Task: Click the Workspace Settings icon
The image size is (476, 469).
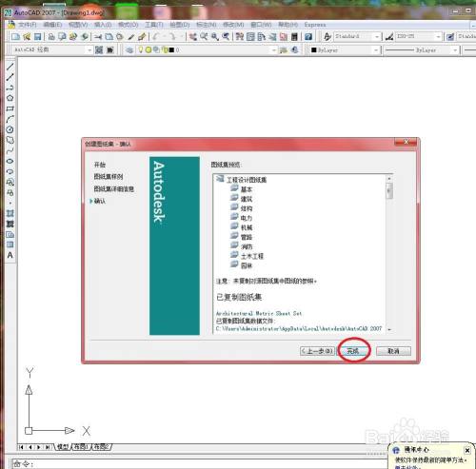Action: tap(99, 49)
